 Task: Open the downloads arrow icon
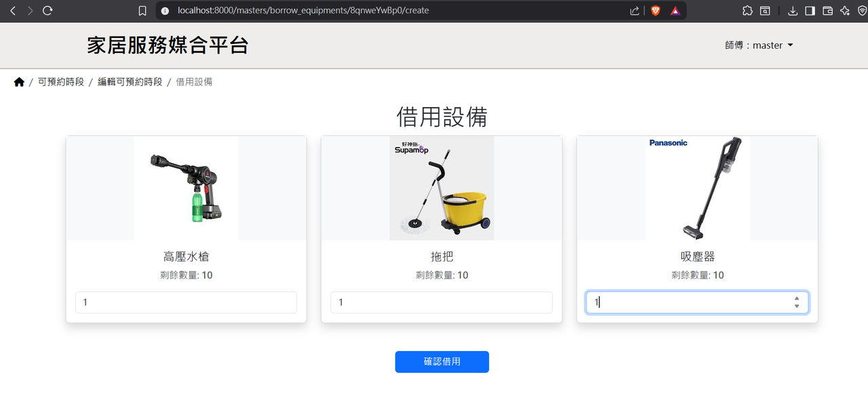[x=792, y=11]
